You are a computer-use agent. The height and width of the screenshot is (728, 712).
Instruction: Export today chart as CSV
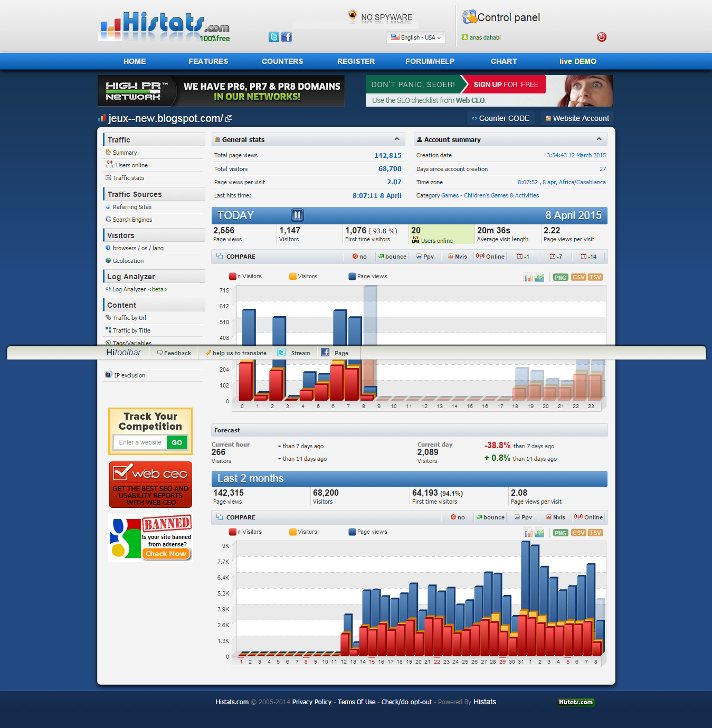[x=578, y=277]
